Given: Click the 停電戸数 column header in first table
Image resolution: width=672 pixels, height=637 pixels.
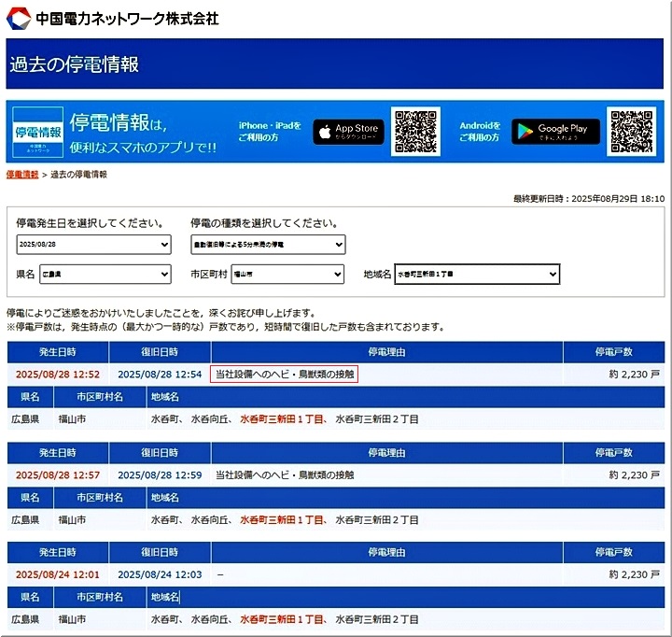Looking at the screenshot, I should coord(613,352).
